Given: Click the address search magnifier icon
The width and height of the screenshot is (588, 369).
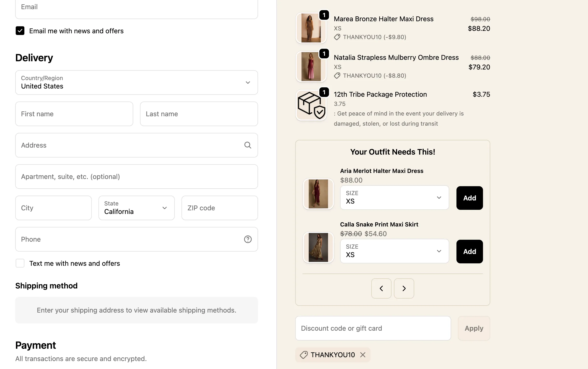Looking at the screenshot, I should coord(248,145).
